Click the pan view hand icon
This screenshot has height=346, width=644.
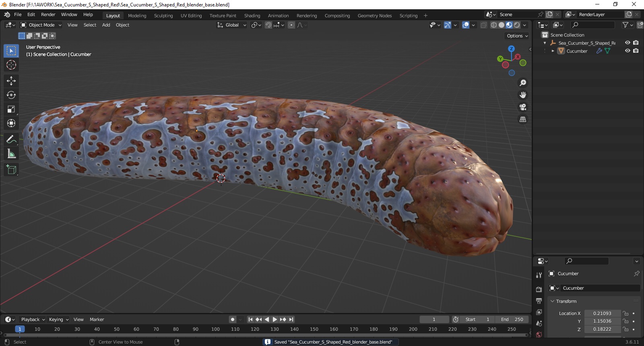pyautogui.click(x=523, y=95)
